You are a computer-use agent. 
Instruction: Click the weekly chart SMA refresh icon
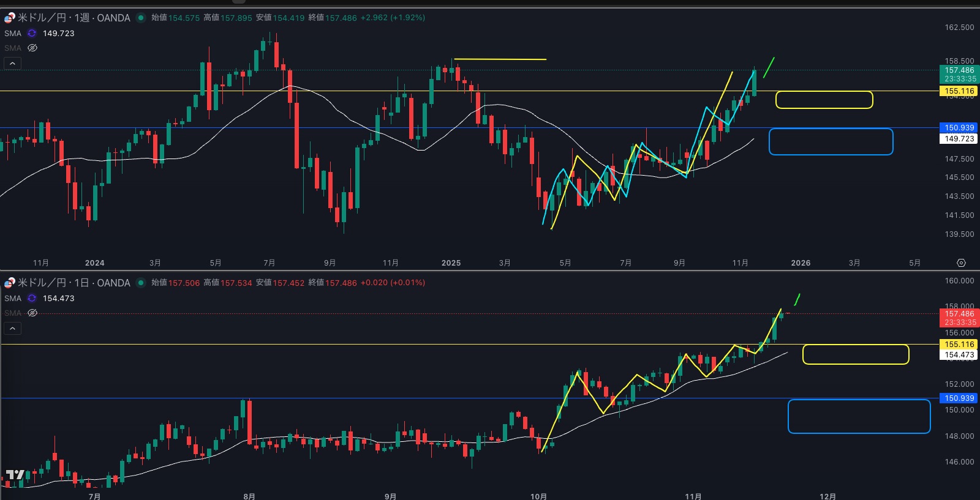coord(32,33)
